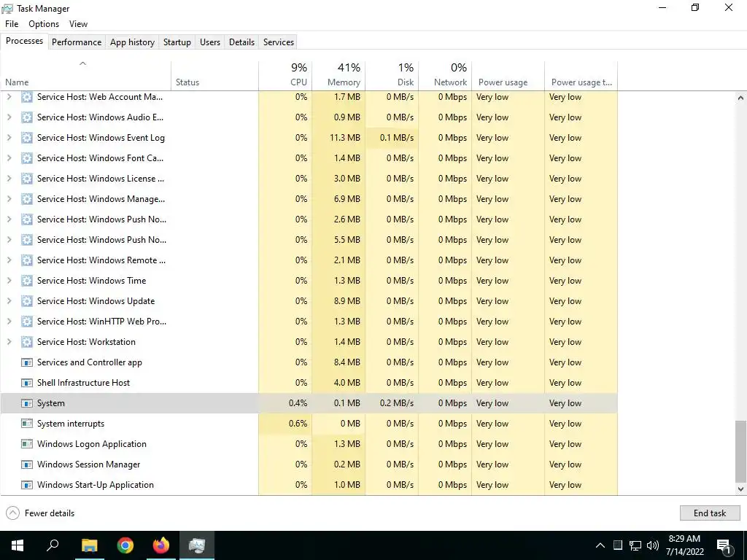Open the network tray icon
The height and width of the screenshot is (560, 747).
635,545
